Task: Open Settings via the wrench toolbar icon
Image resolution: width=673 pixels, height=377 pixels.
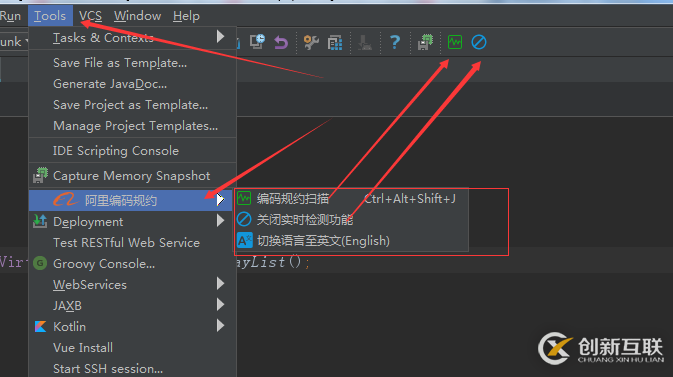Action: coord(311,43)
